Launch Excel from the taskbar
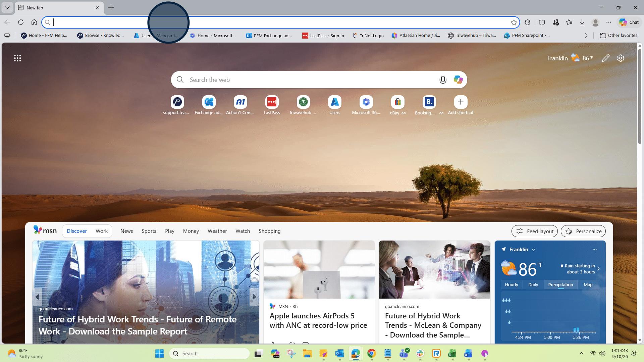644x362 pixels. pyautogui.click(x=452, y=353)
